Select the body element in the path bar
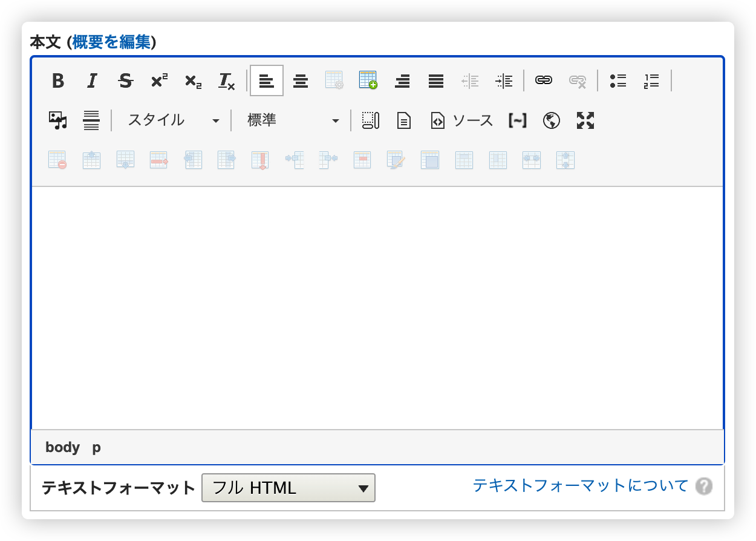The width and height of the screenshot is (756, 541). [63, 447]
